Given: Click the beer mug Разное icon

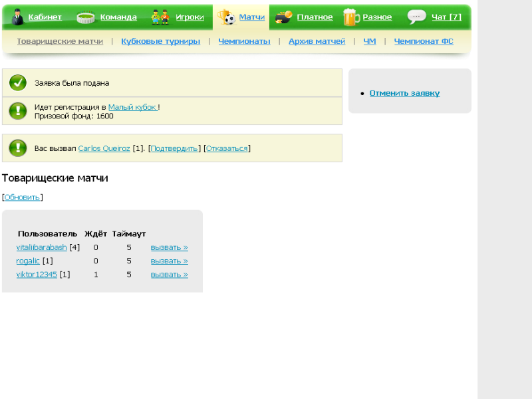Looking at the screenshot, I should pyautogui.click(x=350, y=17).
